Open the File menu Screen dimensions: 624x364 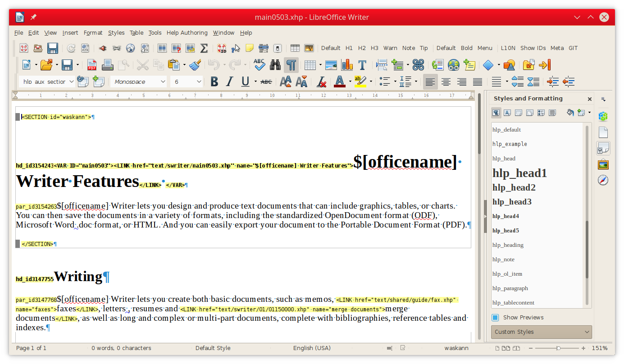(x=19, y=33)
